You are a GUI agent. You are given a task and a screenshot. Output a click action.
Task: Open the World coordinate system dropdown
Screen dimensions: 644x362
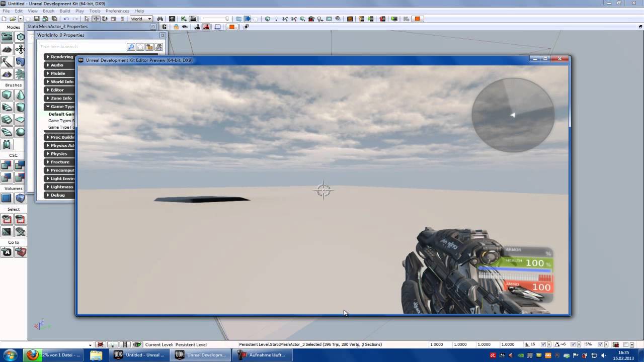(x=141, y=19)
